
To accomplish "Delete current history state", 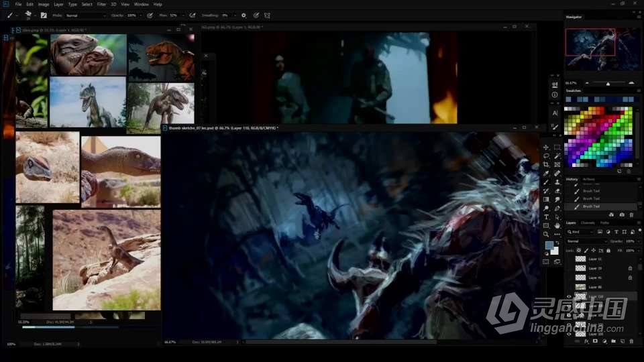I will (x=631, y=215).
